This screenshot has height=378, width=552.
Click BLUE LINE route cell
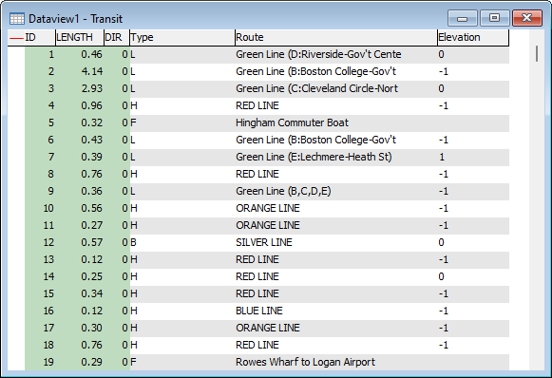point(336,311)
